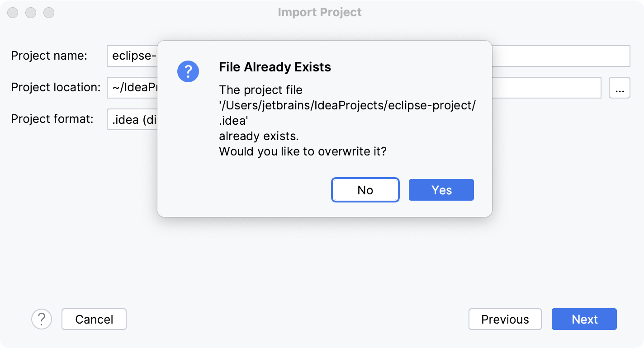This screenshot has height=348, width=644.
Task: Proceed with Next in the wizard
Action: point(584,319)
